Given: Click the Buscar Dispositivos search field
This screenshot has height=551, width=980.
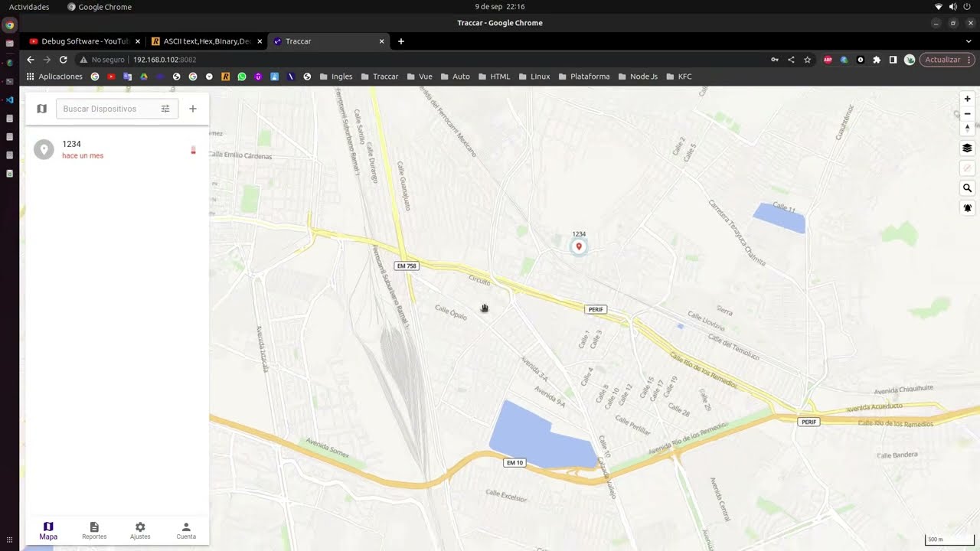Looking at the screenshot, I should click(117, 109).
